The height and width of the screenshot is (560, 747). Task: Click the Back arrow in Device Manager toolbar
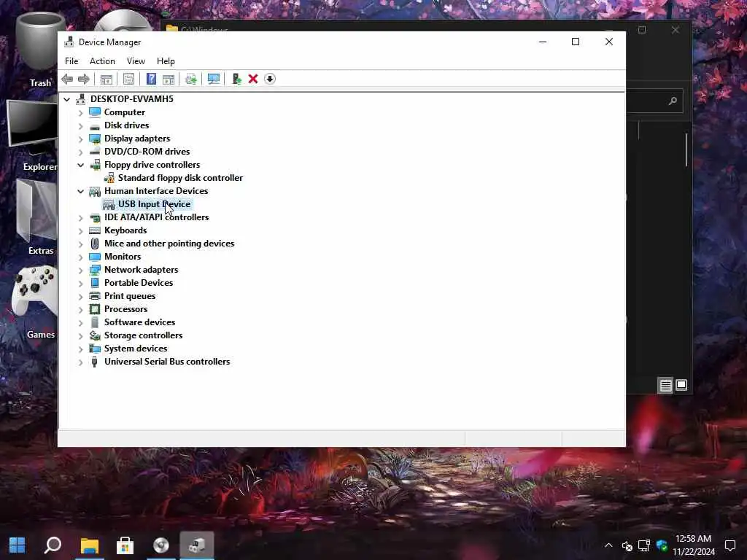(x=67, y=79)
